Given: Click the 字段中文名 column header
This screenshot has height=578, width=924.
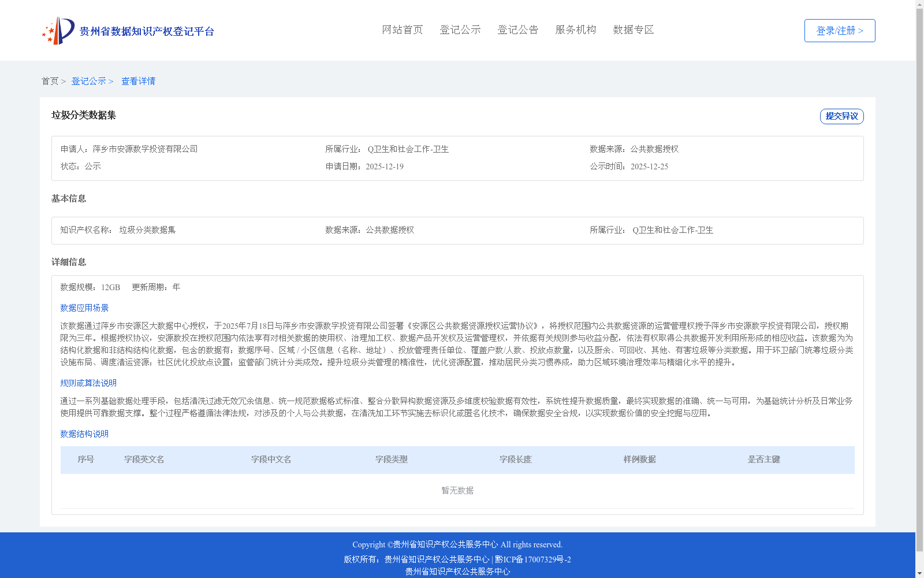Looking at the screenshot, I should tap(271, 460).
